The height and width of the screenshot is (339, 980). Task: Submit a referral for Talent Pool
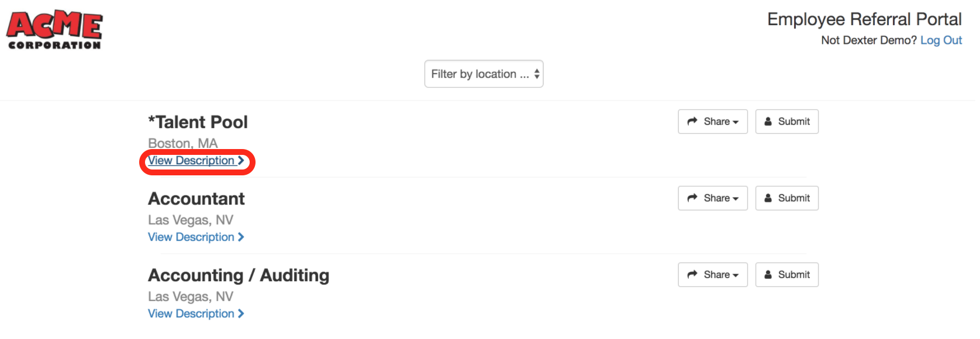pyautogui.click(x=786, y=122)
